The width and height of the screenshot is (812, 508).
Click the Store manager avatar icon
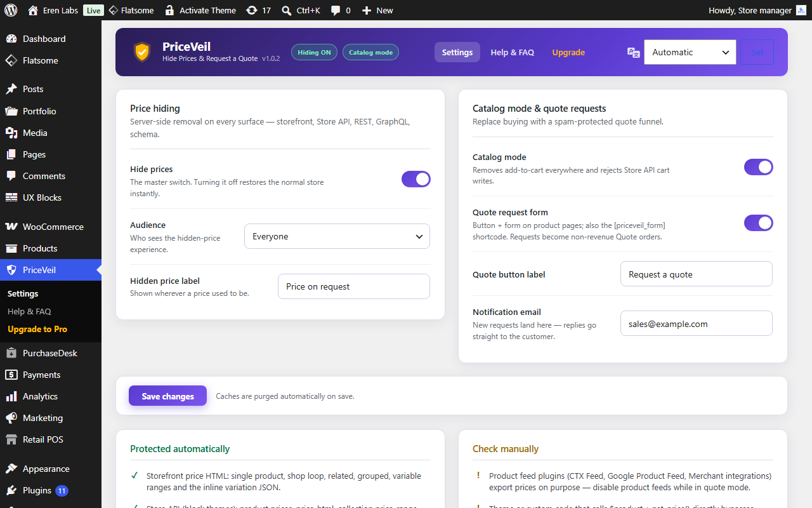click(x=801, y=10)
